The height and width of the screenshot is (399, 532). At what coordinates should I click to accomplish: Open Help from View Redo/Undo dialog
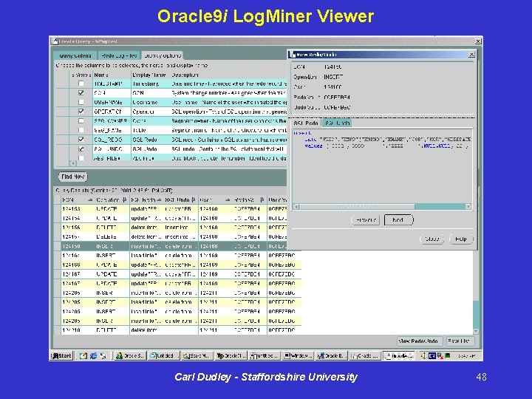461,239
